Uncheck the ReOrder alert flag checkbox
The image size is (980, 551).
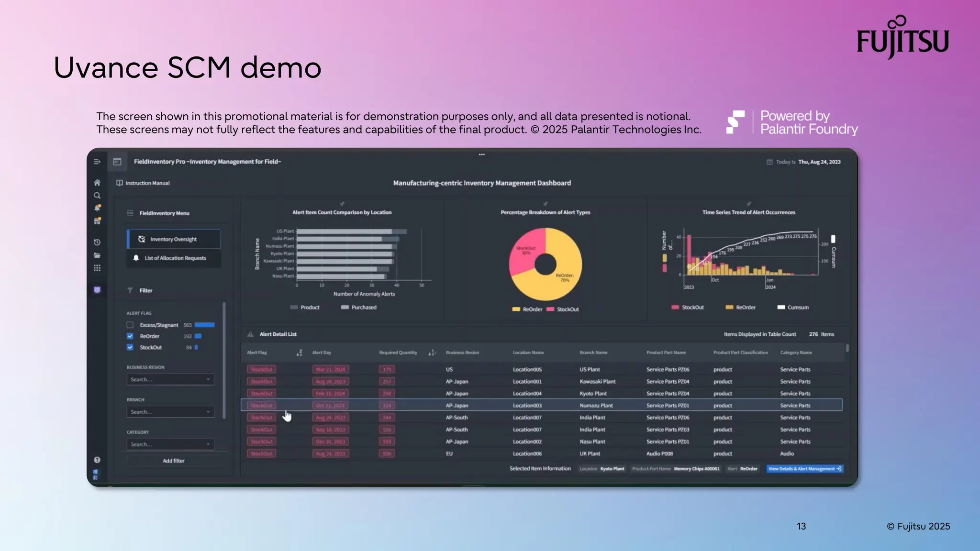[x=130, y=336]
